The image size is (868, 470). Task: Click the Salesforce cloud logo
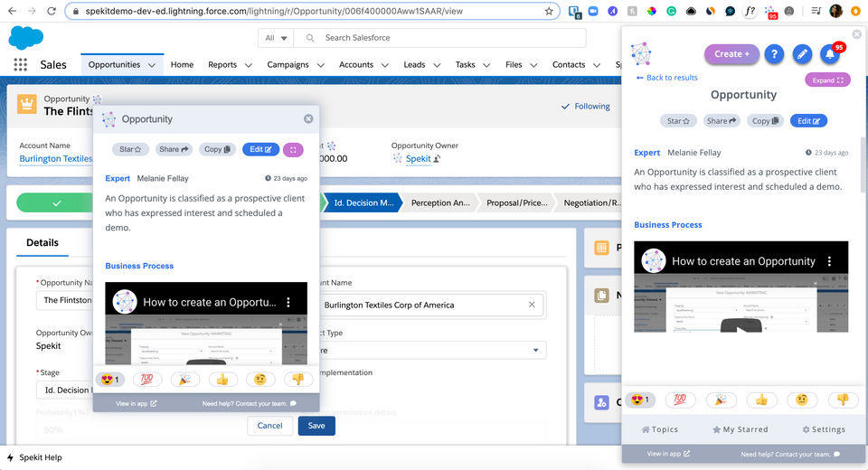point(26,38)
